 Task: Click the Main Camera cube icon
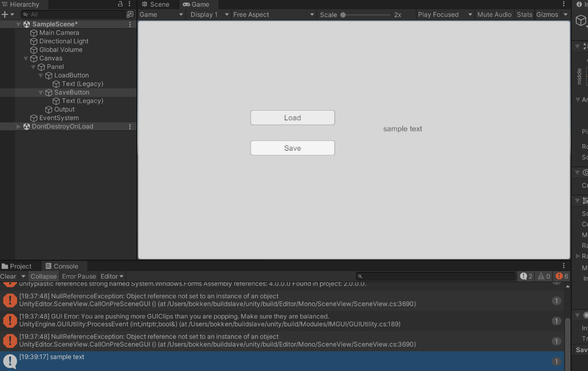tap(34, 33)
